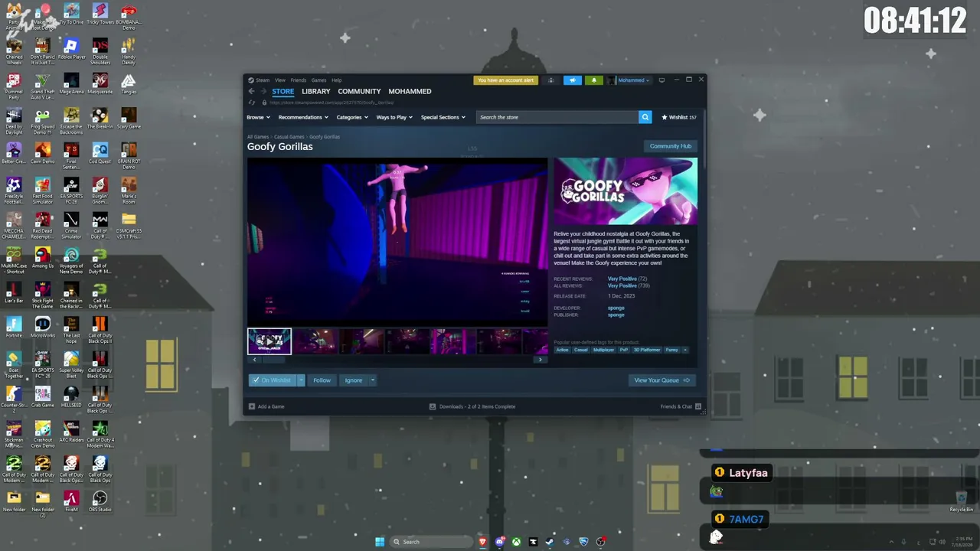The width and height of the screenshot is (980, 551).
Task: Select the 3D Platformer tag
Action: (647, 350)
